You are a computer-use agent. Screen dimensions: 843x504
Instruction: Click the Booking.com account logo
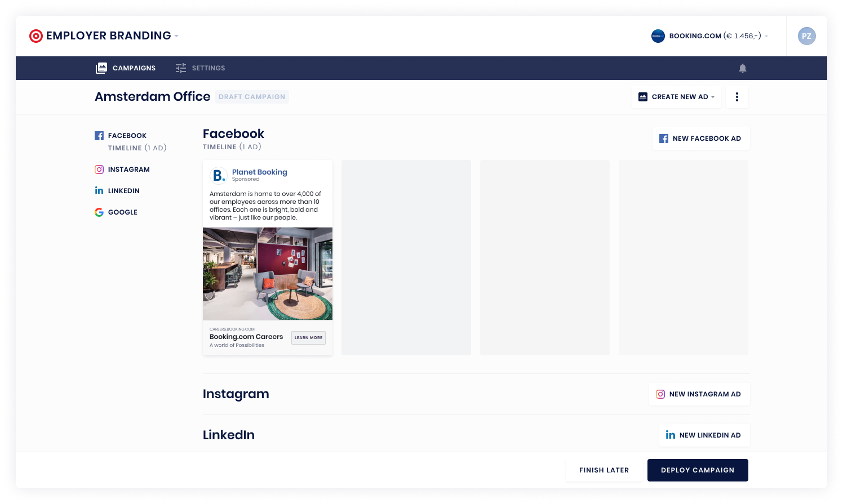pos(658,36)
